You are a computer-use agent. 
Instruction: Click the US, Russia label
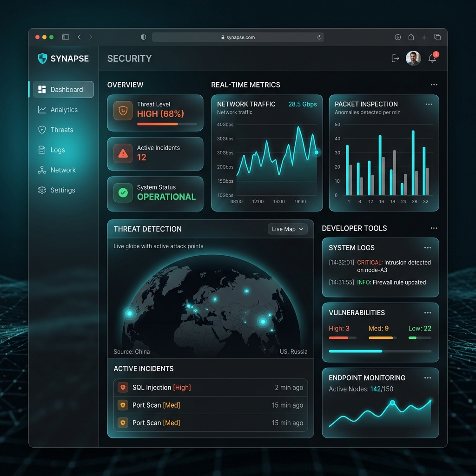pos(294,351)
